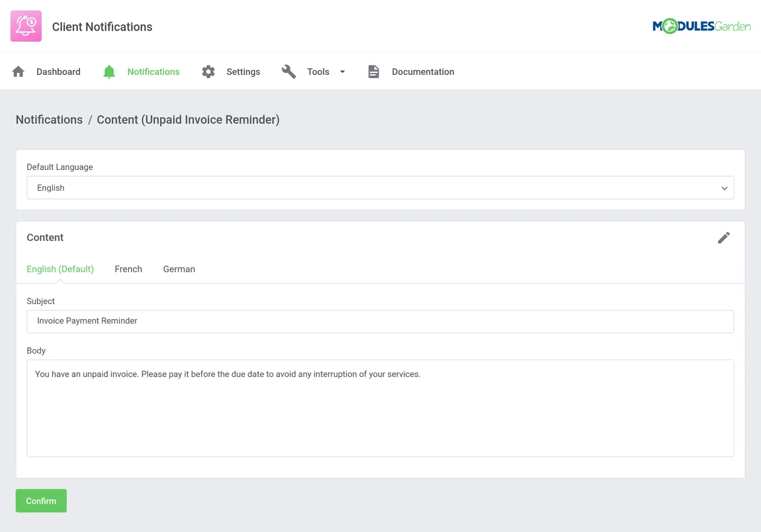Click the green Notifications bell icon
Screen dimensions: 761x532
pos(109,72)
